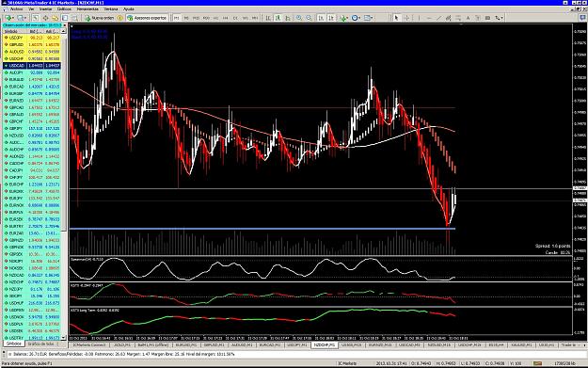Select the D1 timeframe button
This screenshot has width=588, height=368.
(235, 18)
